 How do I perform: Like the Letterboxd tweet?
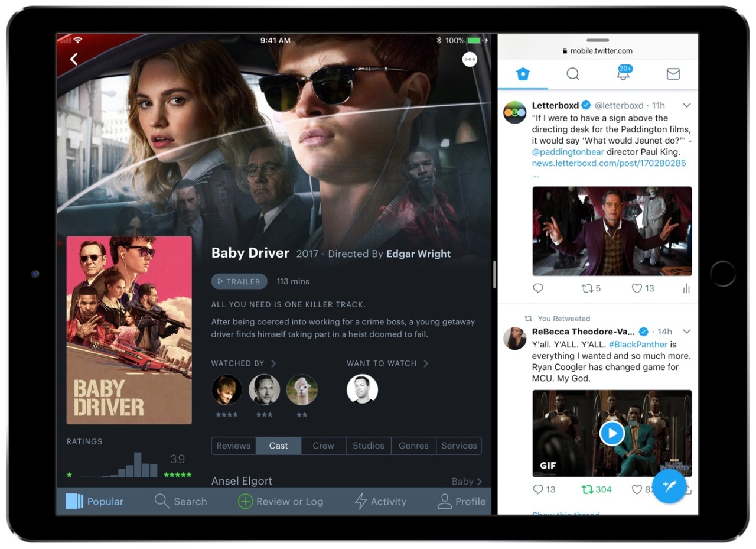(x=643, y=288)
